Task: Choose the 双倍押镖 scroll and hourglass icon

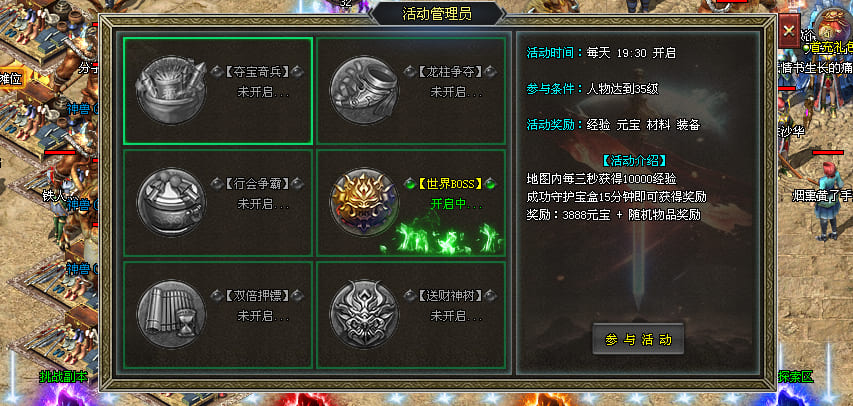Action: click(171, 314)
